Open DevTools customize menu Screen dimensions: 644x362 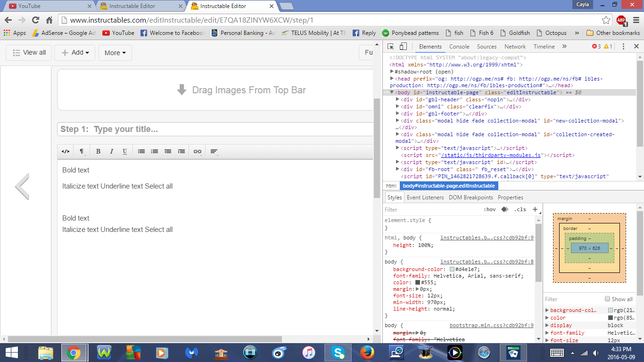(x=623, y=47)
